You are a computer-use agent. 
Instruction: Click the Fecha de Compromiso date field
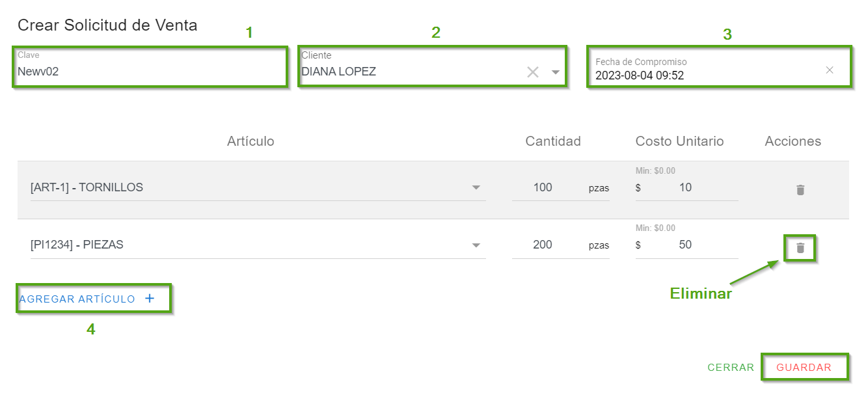703,75
